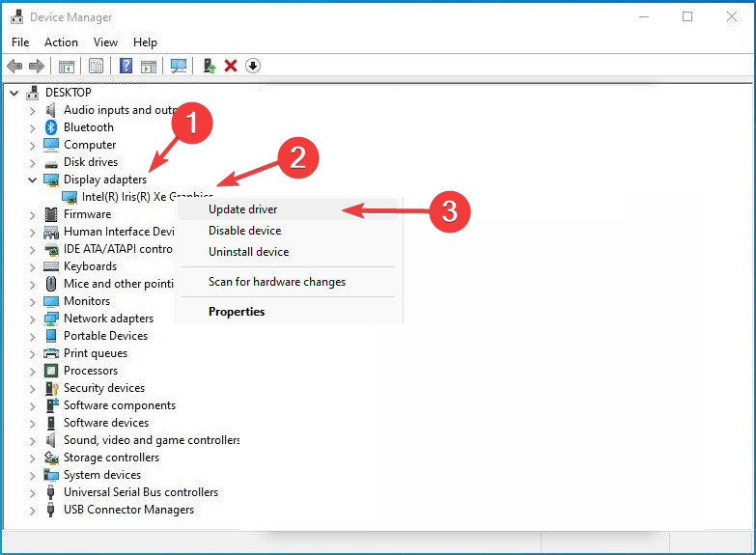756x555 pixels.
Task: Click the Forward arrow toolbar icon
Action: point(37,66)
